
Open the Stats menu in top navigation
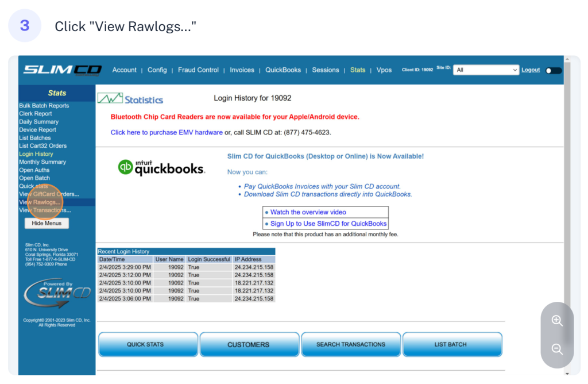[358, 70]
